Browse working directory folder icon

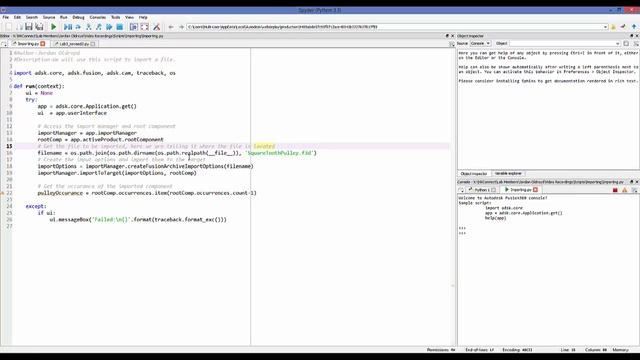[x=613, y=27]
